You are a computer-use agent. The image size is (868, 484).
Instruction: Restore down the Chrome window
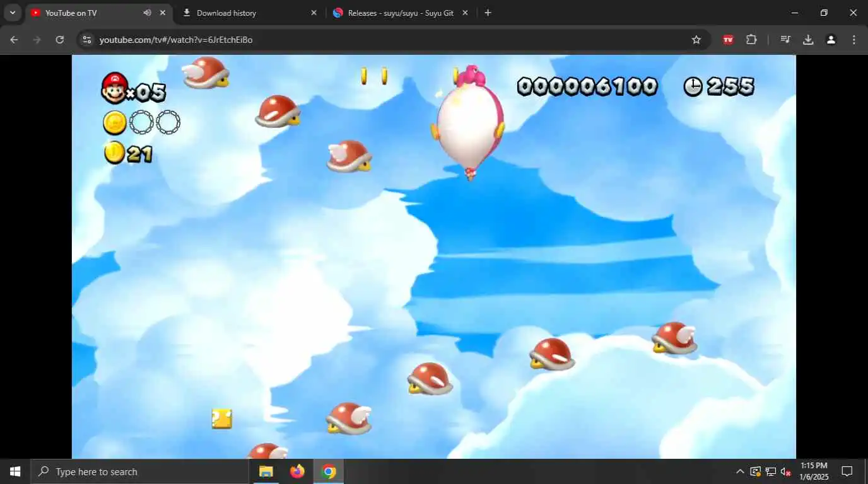(824, 13)
